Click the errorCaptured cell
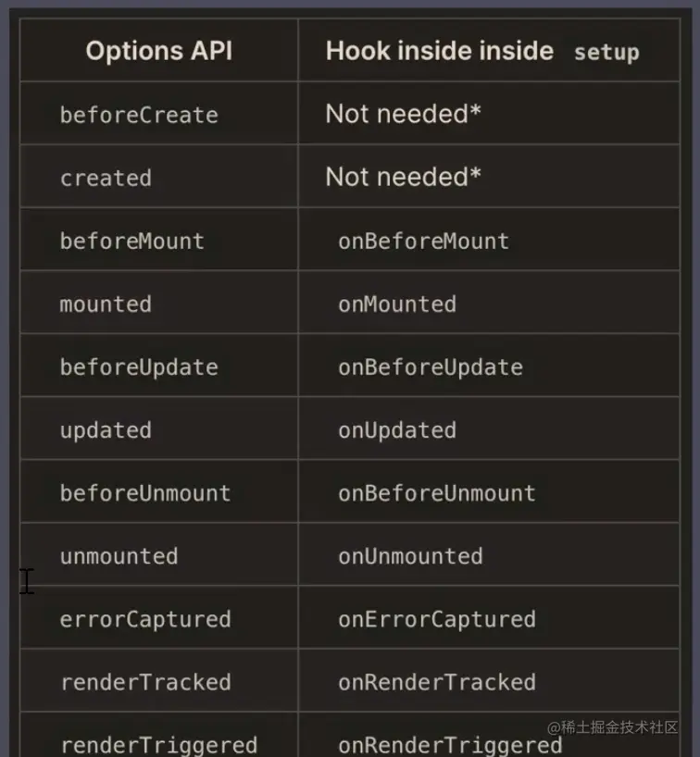The height and width of the screenshot is (757, 700). tap(145, 618)
